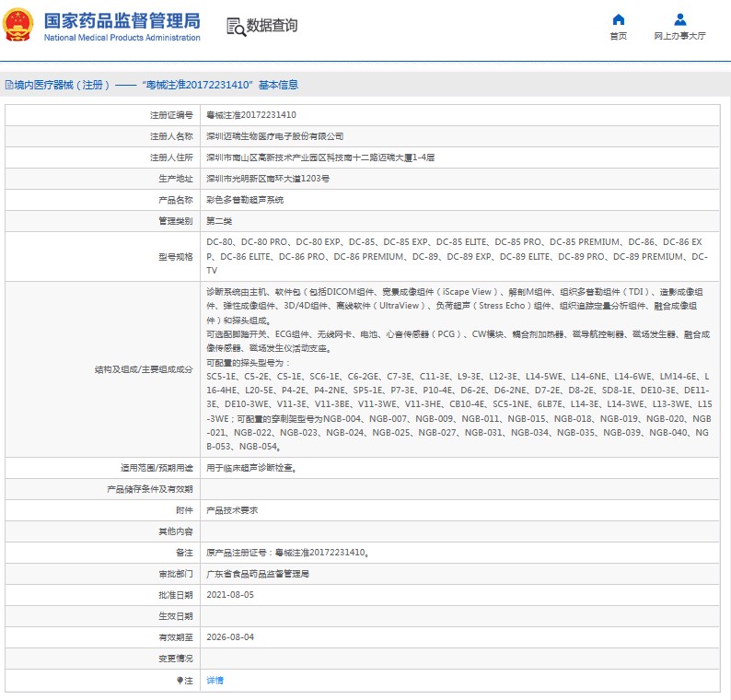
Task: Click the 有效期至 row label
Action: 176,637
